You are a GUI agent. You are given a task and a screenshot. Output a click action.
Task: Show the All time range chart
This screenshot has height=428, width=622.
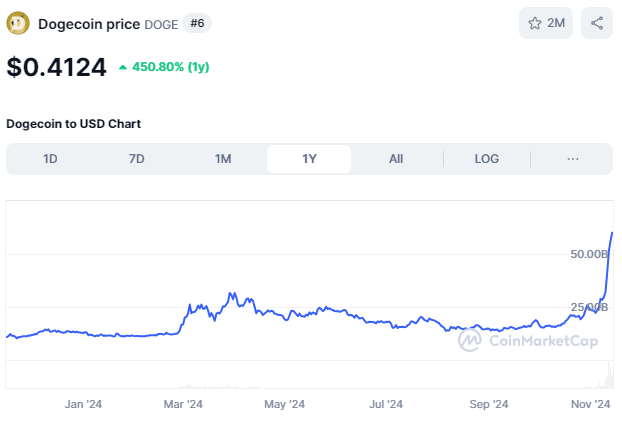(x=396, y=159)
